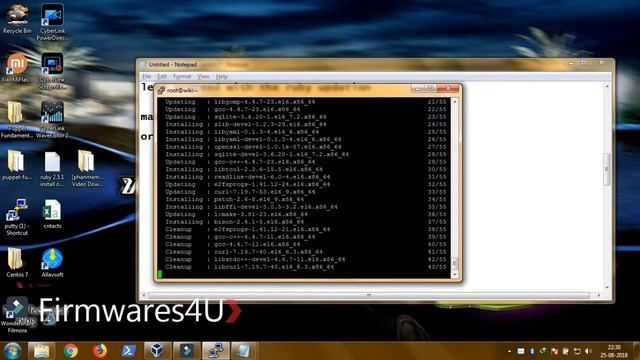Open the File menu in Notepad
640x360 pixels.
click(147, 76)
